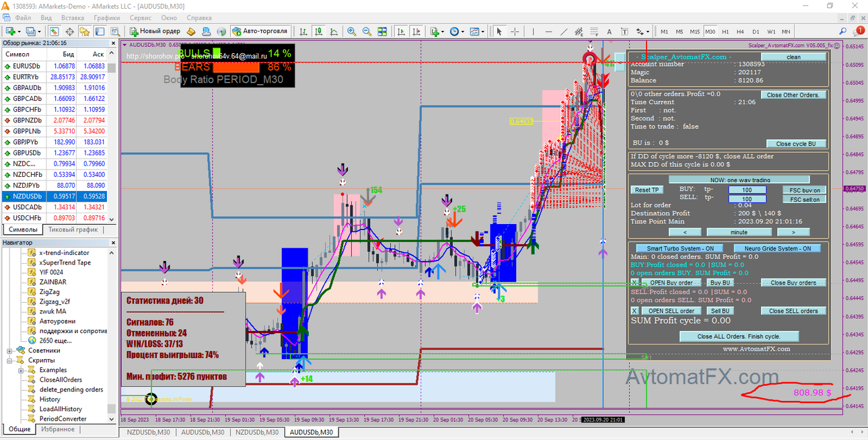This screenshot has height=440, width=868.
Task: Open indicators list dropdown arrow
Action: click(443, 31)
